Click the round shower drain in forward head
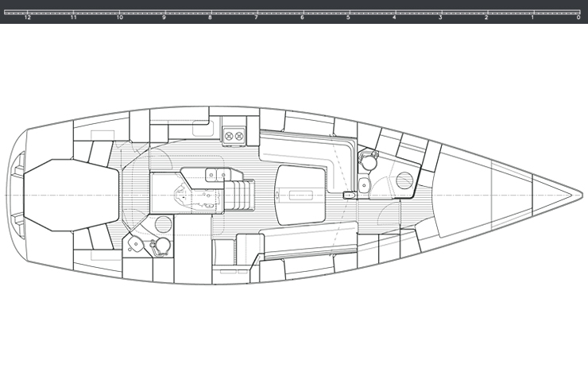Viewport: 588px width, 368px height. tap(403, 180)
